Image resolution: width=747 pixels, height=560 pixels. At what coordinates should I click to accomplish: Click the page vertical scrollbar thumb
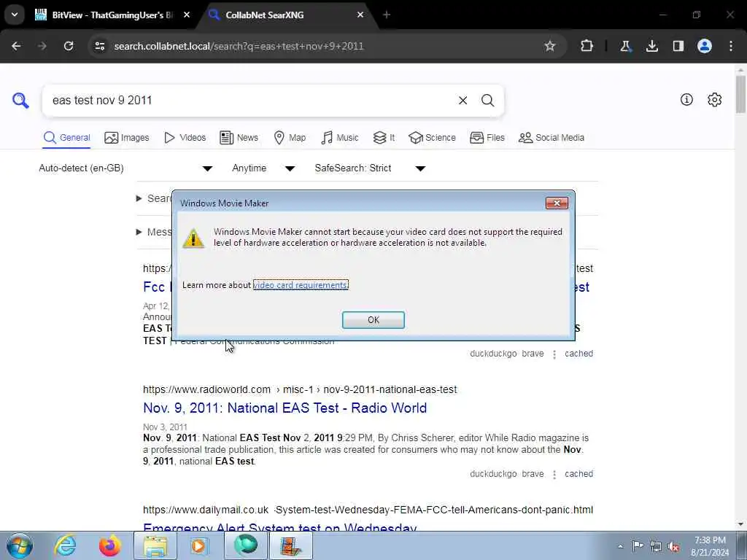click(x=740, y=94)
